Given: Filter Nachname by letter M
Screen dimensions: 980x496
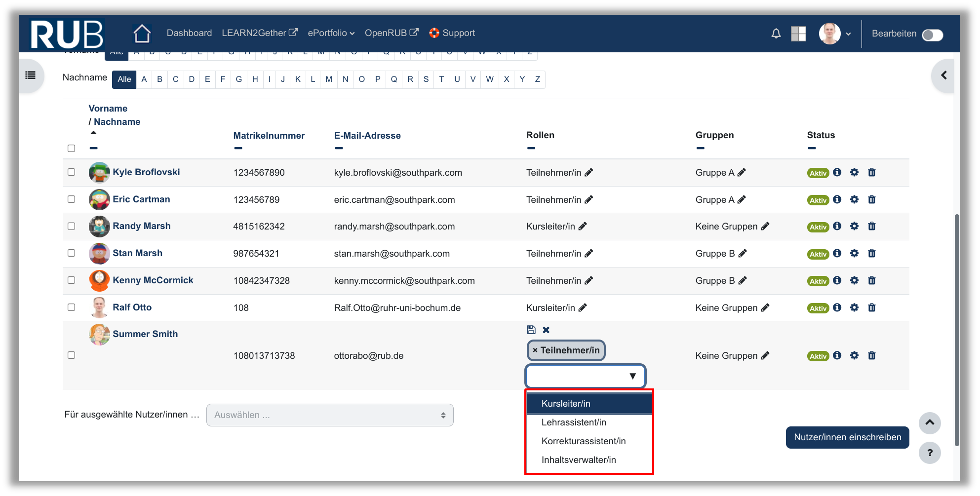Looking at the screenshot, I should (329, 79).
